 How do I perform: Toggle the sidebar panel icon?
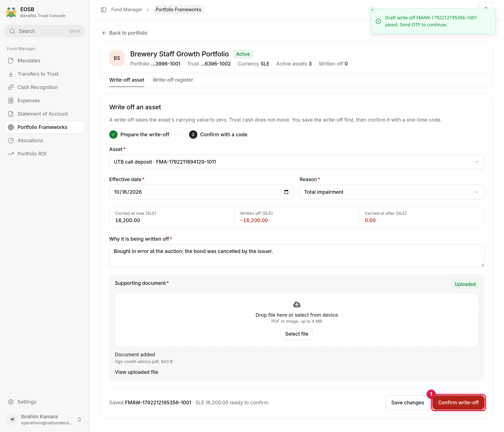click(104, 10)
